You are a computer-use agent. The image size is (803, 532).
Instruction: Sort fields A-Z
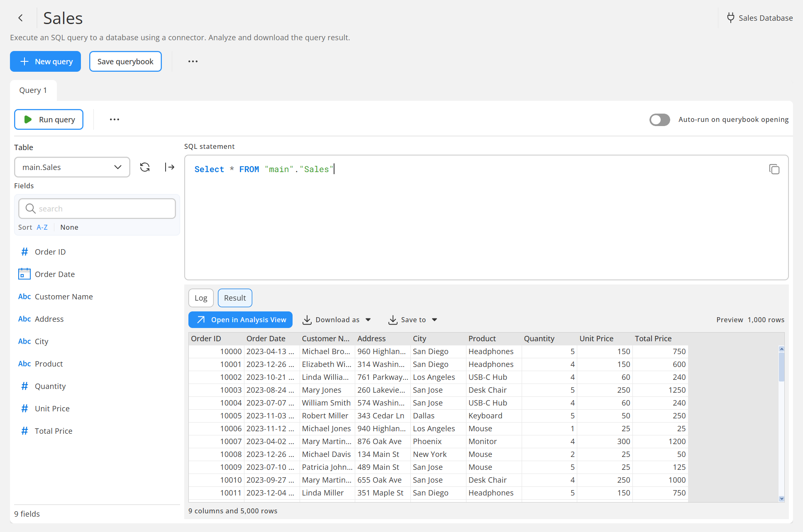click(42, 227)
